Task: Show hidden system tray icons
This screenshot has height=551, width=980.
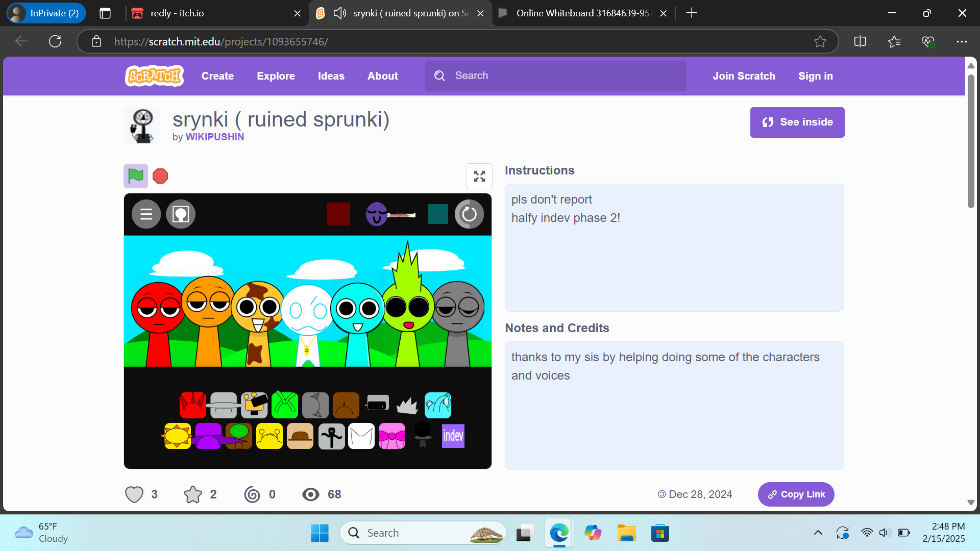Action: click(818, 533)
